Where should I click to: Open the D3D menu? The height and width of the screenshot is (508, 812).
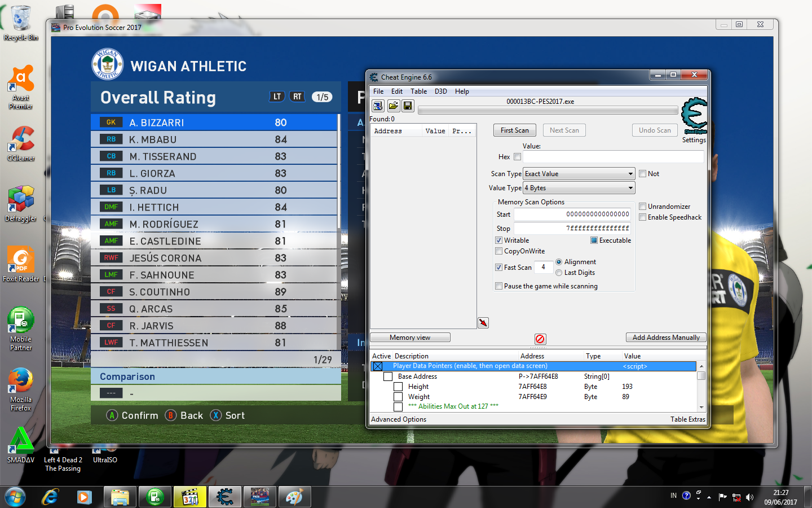coord(440,91)
